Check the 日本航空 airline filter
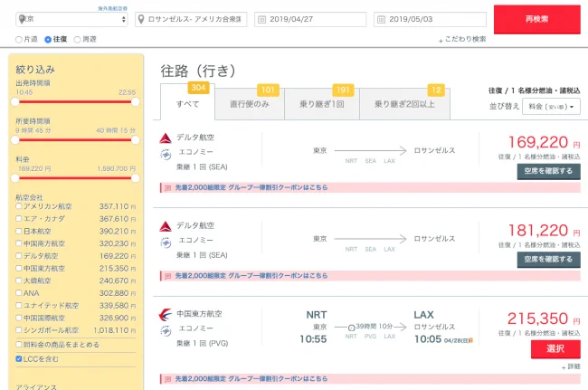Viewport: 588px width, 390px height. (x=19, y=231)
